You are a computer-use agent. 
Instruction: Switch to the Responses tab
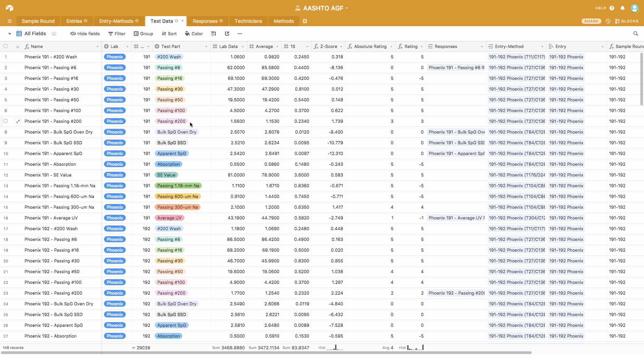[x=208, y=21]
